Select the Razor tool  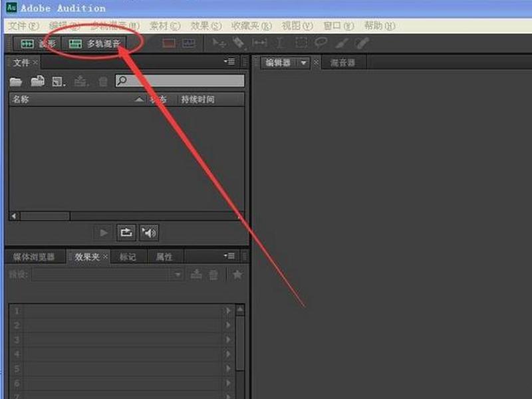point(239,43)
